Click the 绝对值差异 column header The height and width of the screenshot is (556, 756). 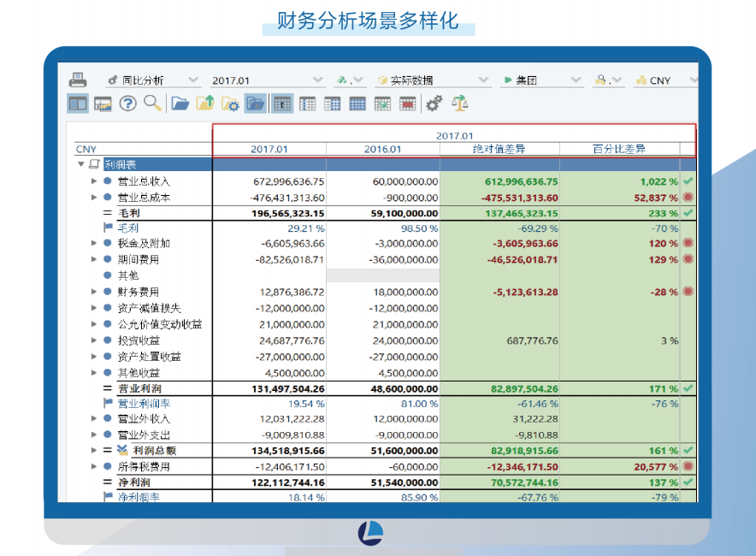pos(499,149)
